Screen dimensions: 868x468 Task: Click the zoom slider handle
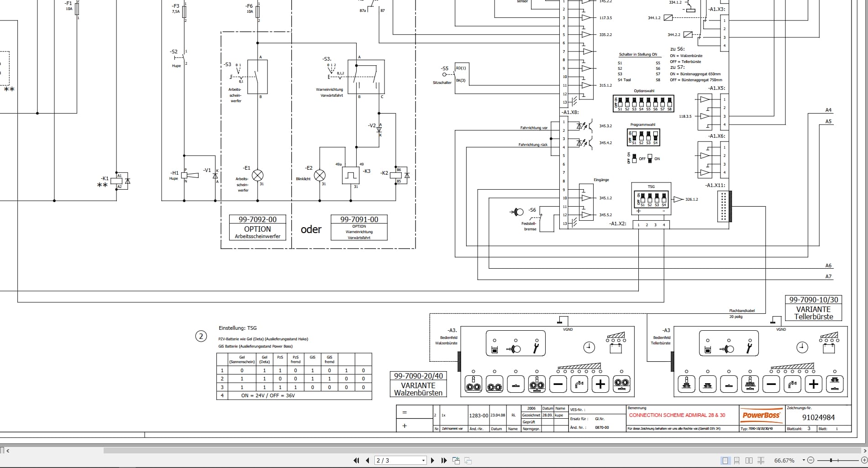831,460
